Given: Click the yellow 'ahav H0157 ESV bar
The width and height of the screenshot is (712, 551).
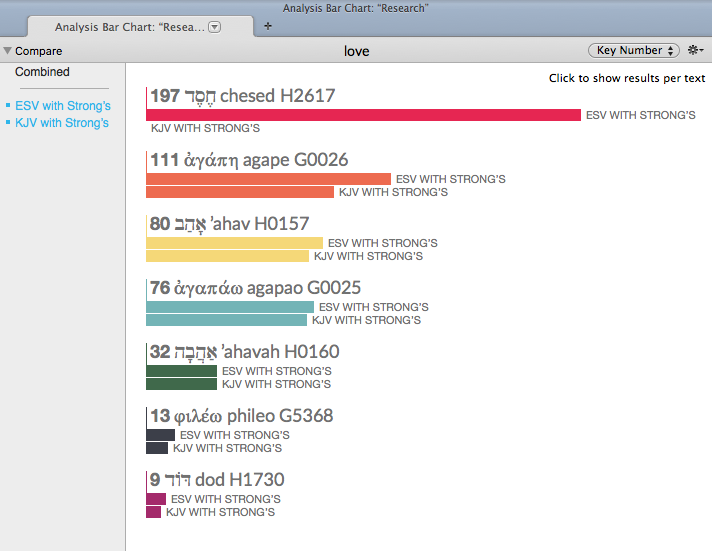Looking at the screenshot, I should coord(234,243).
